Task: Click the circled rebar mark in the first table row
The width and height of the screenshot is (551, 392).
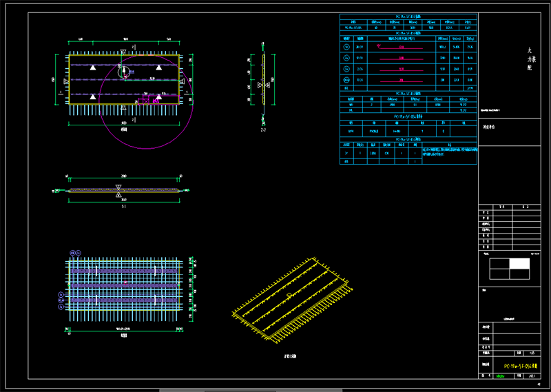Action: pyautogui.click(x=346, y=47)
